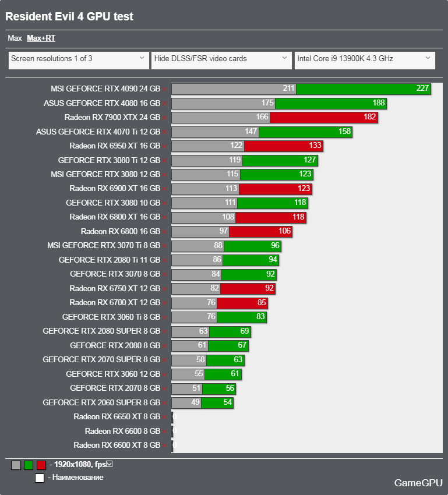Click the RX 6700 XT value 85
448x495 pixels.
tap(262, 302)
